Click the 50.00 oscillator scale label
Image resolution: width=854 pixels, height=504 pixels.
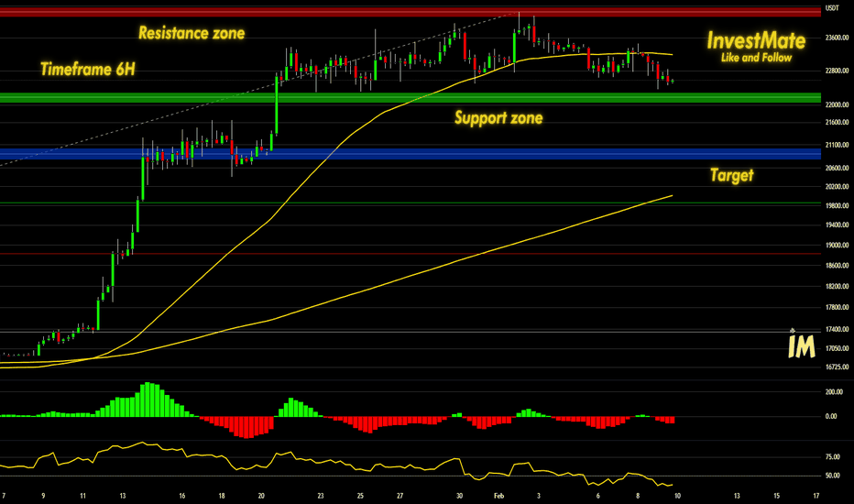[x=832, y=476]
